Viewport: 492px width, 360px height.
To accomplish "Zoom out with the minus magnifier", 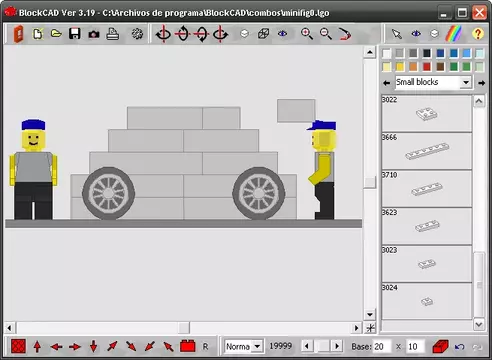I will [x=325, y=34].
